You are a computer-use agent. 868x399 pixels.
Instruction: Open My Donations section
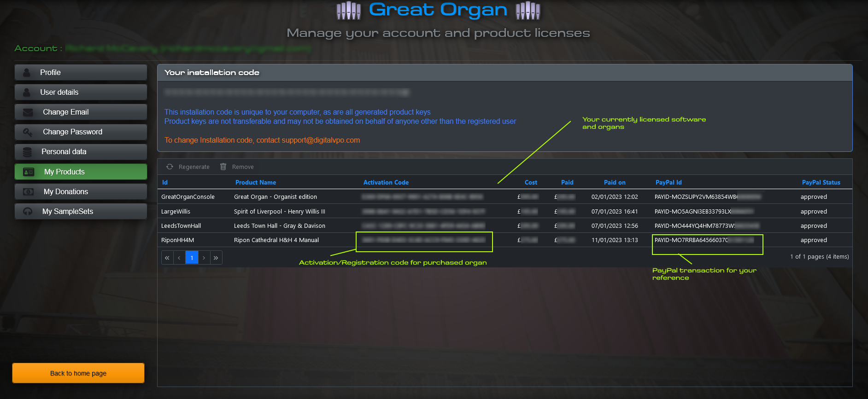81,191
